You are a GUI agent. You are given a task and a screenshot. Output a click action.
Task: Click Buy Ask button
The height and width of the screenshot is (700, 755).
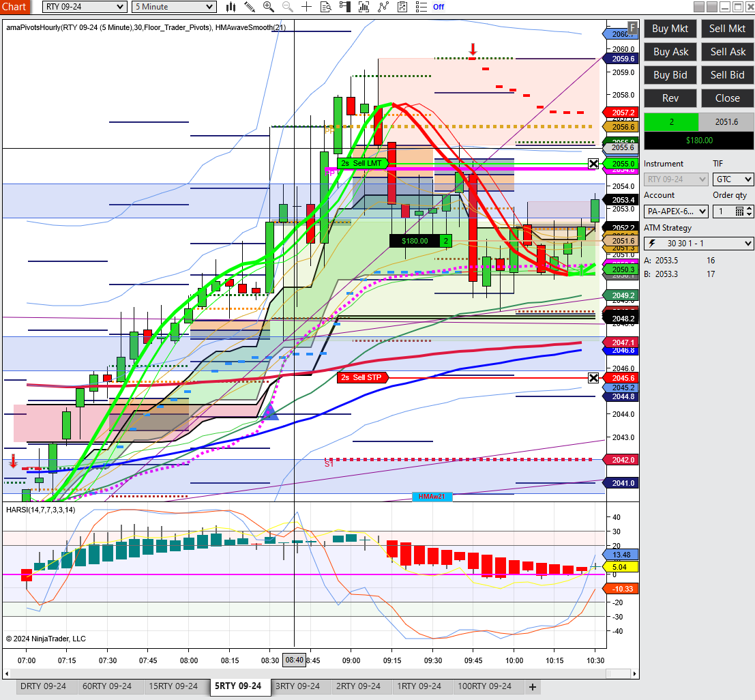670,52
